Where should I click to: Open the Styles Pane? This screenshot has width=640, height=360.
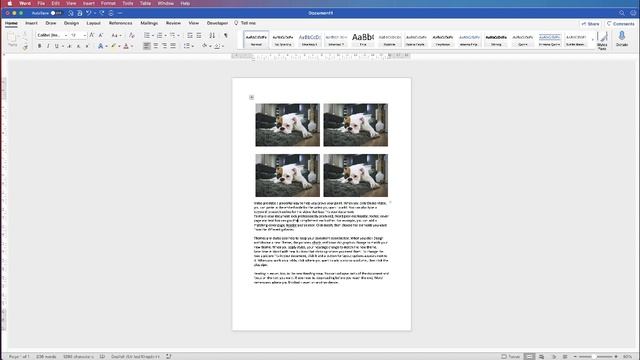click(x=602, y=40)
